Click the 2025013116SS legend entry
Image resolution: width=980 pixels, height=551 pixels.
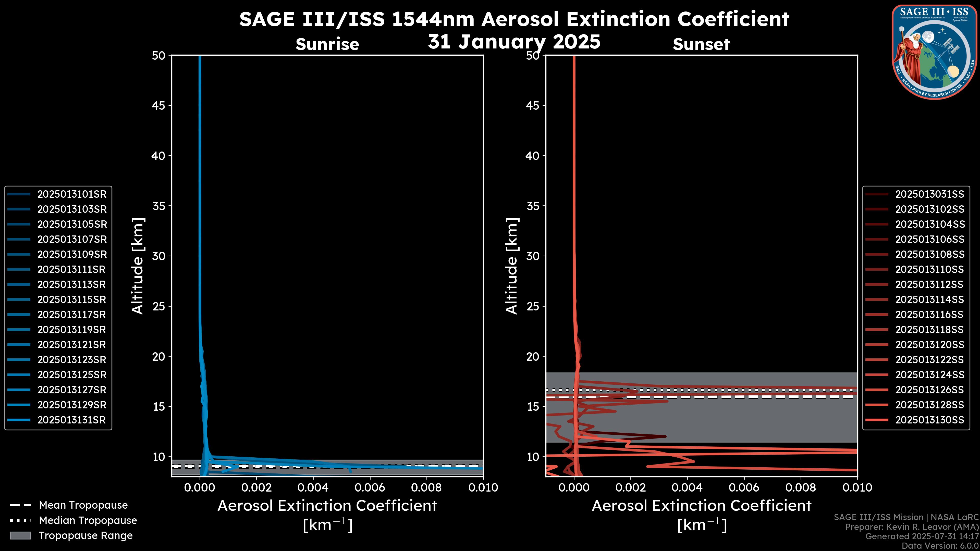(929, 315)
